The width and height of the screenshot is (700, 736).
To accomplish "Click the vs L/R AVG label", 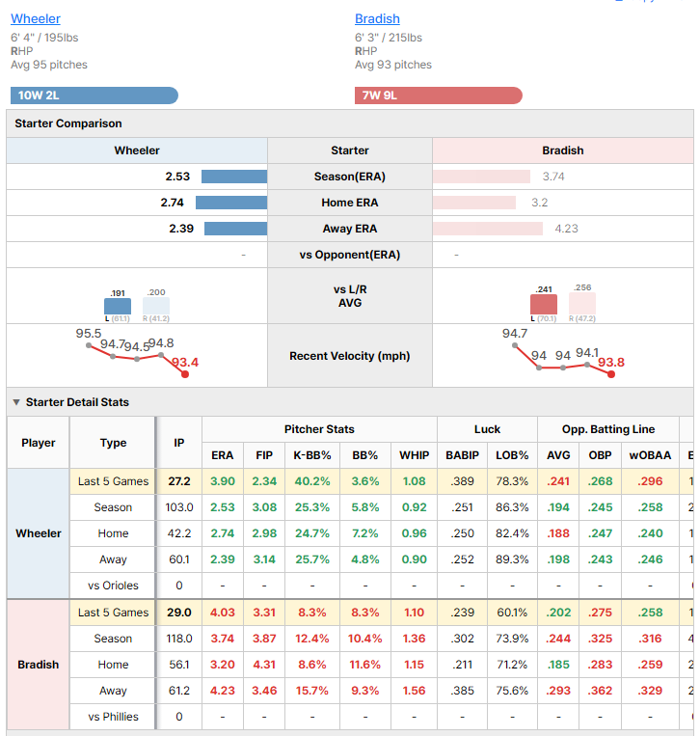I will tap(350, 296).
